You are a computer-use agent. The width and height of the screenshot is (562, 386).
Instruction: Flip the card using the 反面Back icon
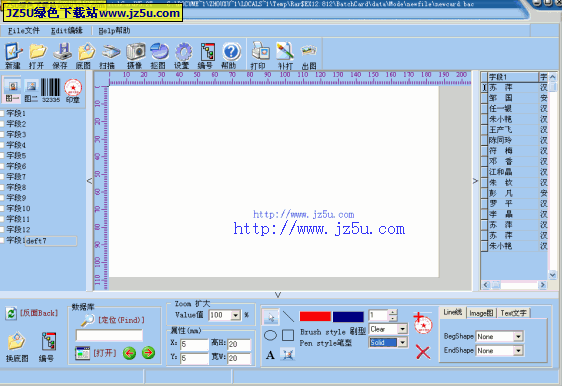pos(11,313)
